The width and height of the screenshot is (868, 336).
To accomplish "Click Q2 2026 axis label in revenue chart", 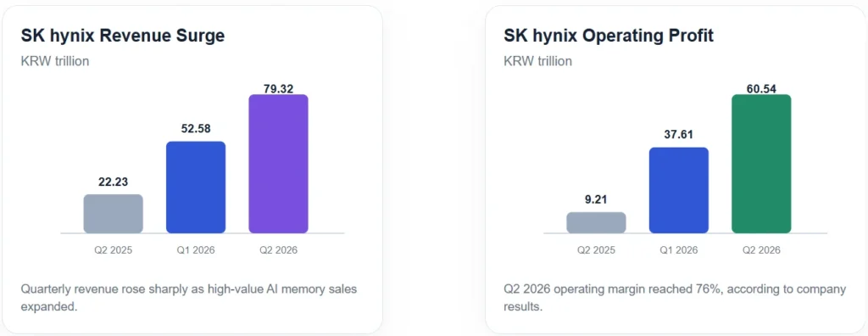I will [278, 250].
